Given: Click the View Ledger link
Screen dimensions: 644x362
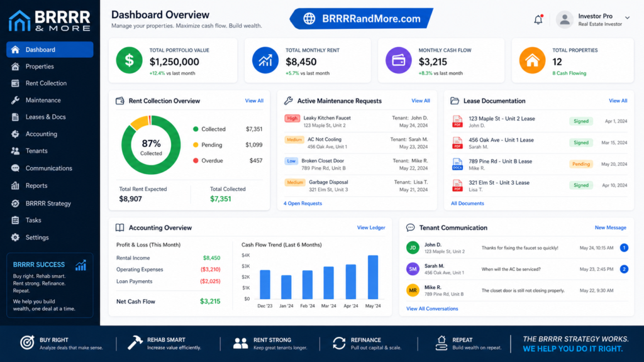Looking at the screenshot, I should click(371, 228).
